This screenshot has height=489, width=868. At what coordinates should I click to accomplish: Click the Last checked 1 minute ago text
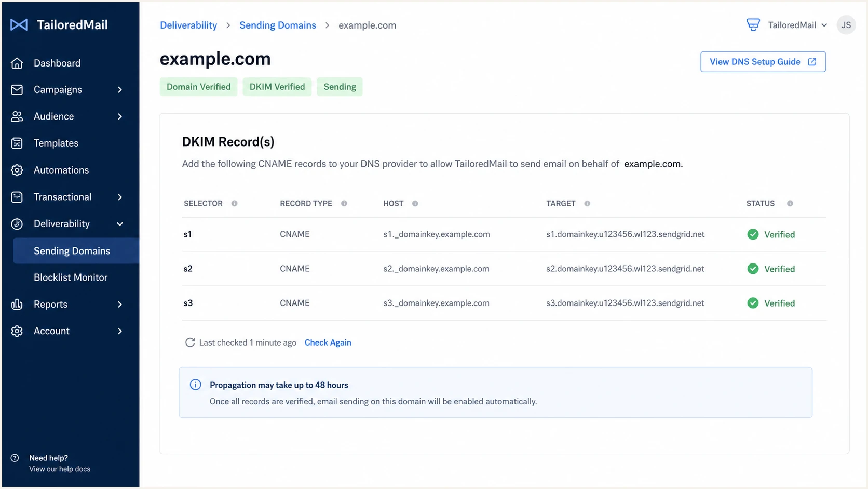[x=248, y=342]
